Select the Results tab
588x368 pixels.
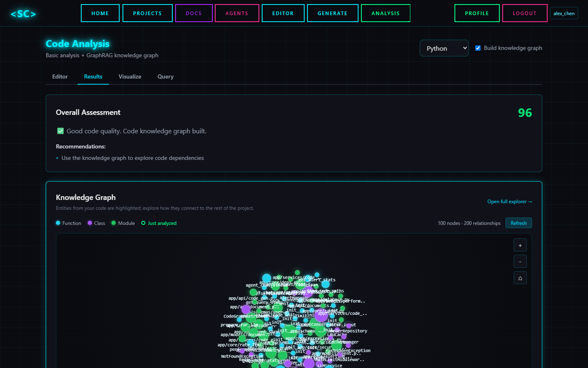click(93, 76)
